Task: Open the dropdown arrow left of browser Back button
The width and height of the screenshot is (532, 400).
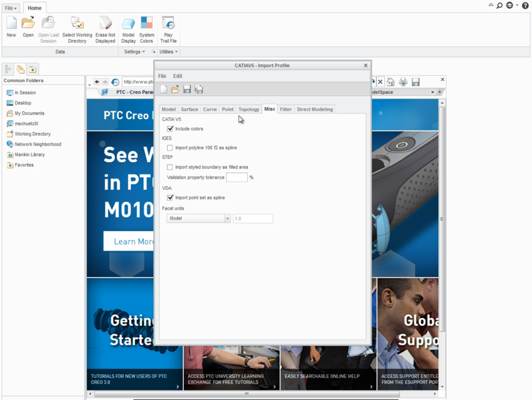Action: (89, 84)
